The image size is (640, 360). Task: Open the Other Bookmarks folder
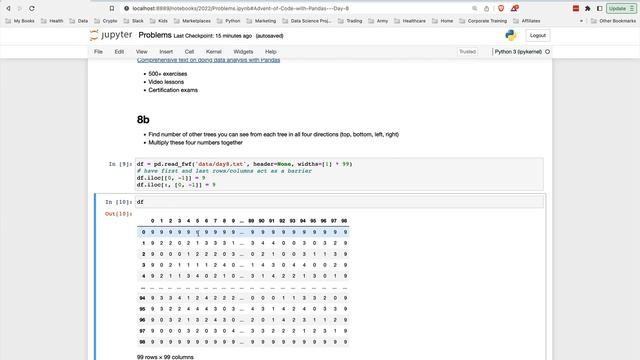tap(613, 21)
